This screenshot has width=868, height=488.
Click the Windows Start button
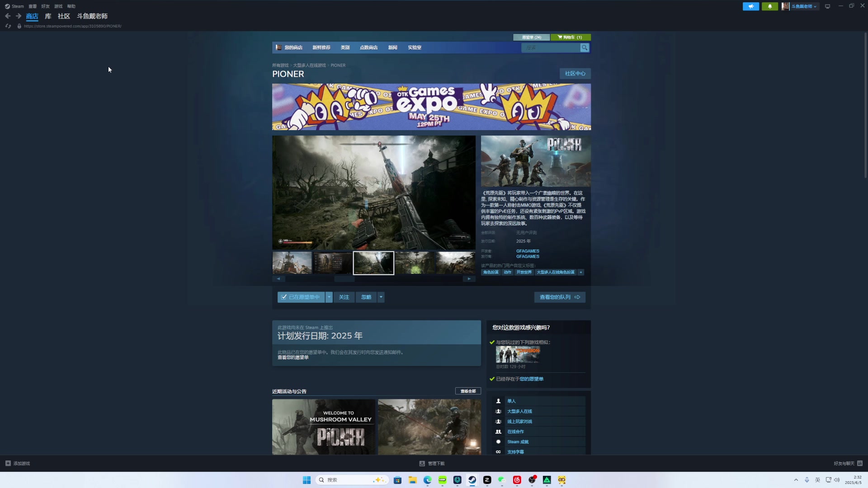(x=307, y=480)
